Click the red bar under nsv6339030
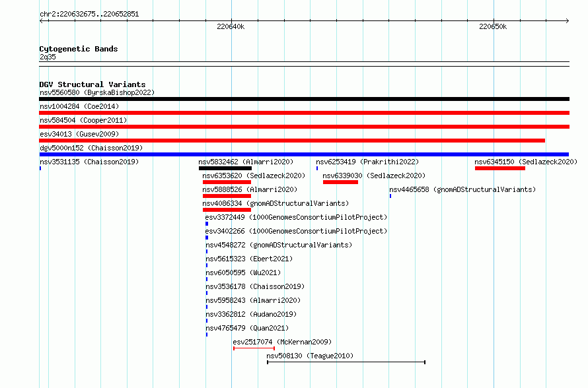This screenshot has width=588, height=388. [340, 182]
